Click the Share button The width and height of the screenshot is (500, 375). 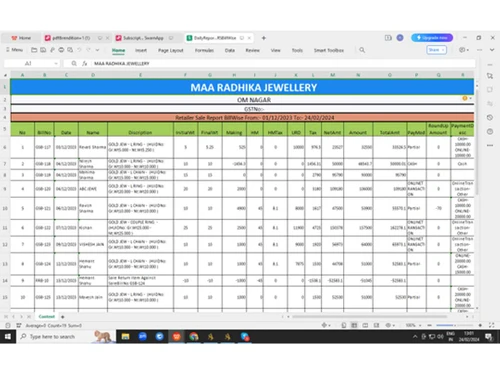(436, 50)
